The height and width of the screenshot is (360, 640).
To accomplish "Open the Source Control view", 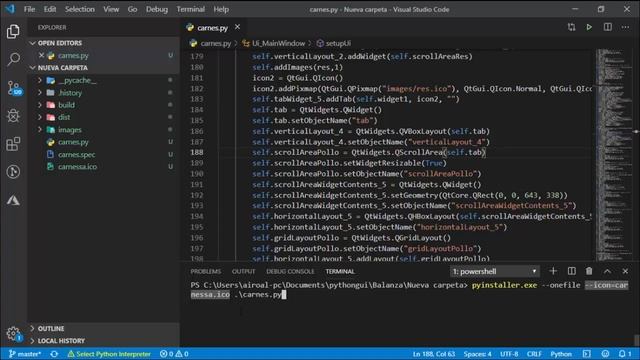I will (14, 88).
